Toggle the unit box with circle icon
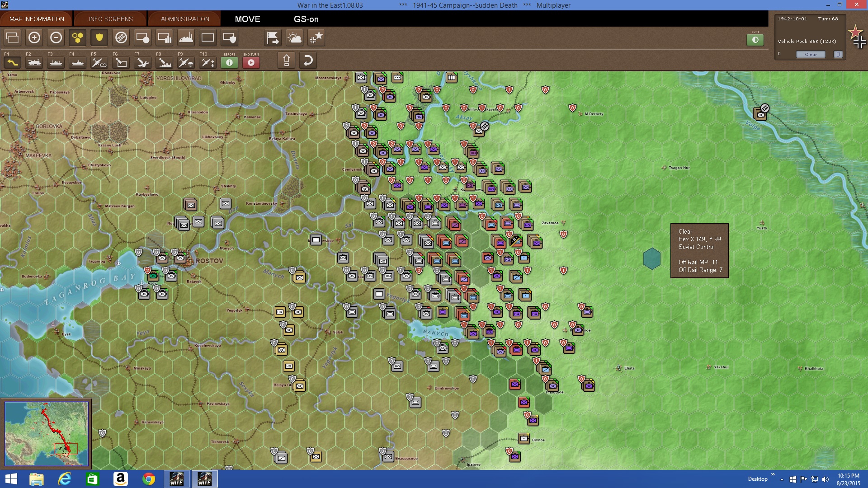868x488 pixels. point(143,38)
